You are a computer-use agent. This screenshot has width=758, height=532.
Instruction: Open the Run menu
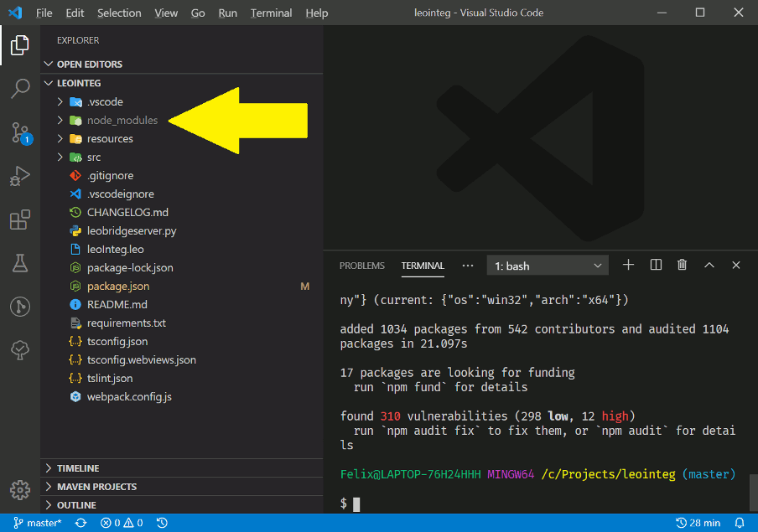click(228, 13)
